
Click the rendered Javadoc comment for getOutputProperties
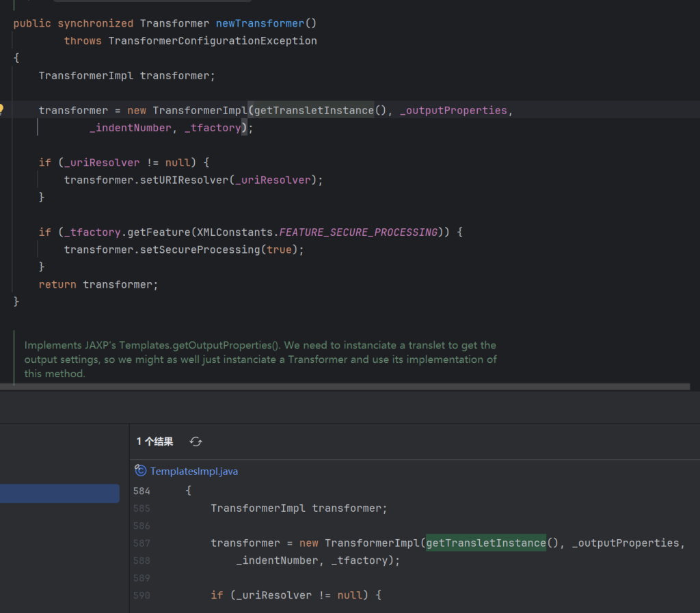(260, 359)
